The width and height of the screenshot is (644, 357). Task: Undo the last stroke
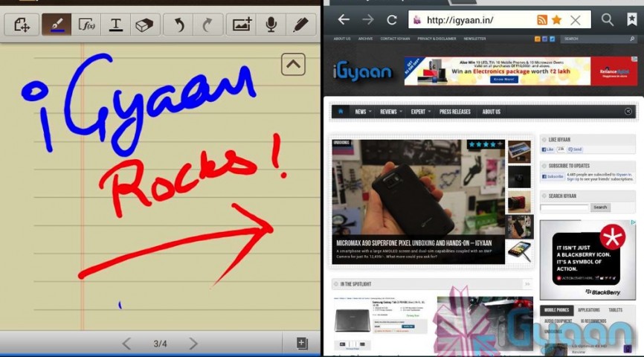tap(178, 25)
